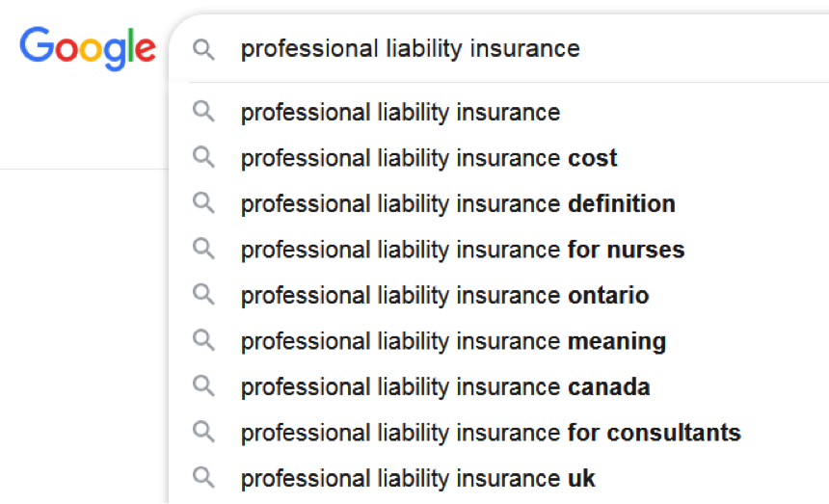The image size is (829, 504).
Task: Click magnifier icon beside the 'for consultants' suggestion
Action: (x=203, y=432)
